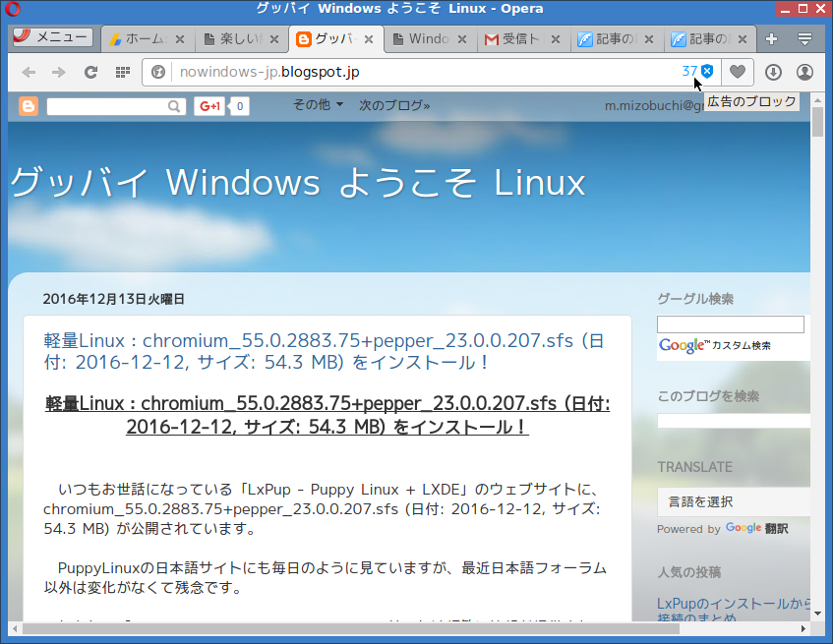Close the ホーム tab
The width and height of the screenshot is (833, 644).
pyautogui.click(x=180, y=39)
